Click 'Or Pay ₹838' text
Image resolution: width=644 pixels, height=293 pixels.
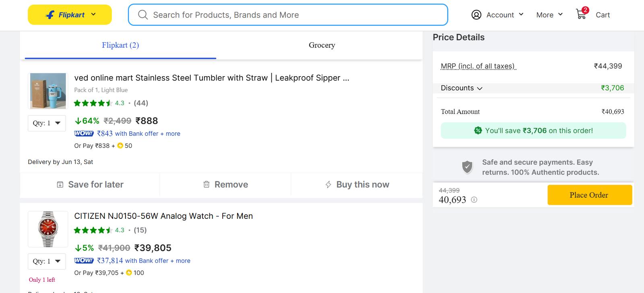tap(92, 146)
